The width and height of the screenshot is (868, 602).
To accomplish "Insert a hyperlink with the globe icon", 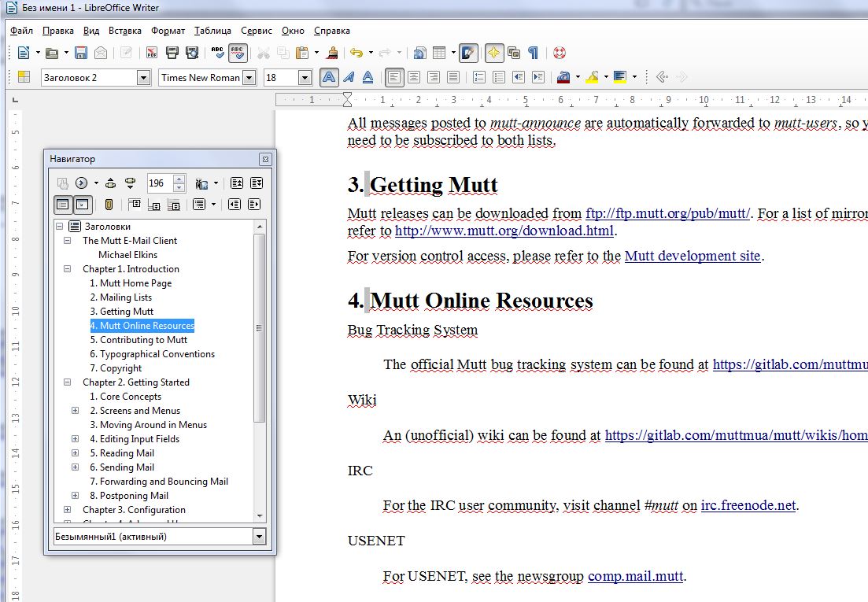I will click(419, 54).
